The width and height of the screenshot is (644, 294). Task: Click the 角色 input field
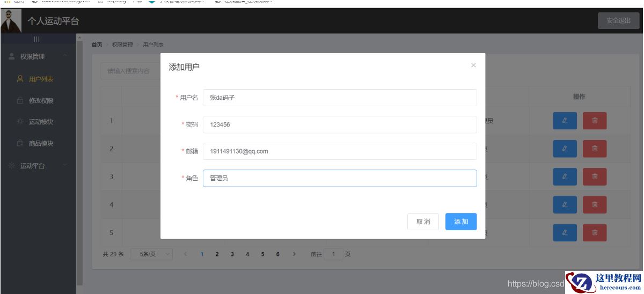[x=340, y=178]
